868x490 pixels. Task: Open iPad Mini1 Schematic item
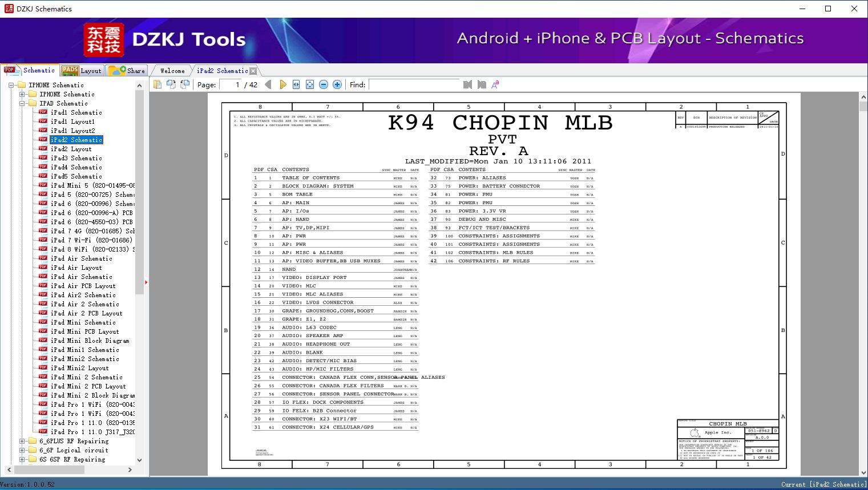click(84, 350)
